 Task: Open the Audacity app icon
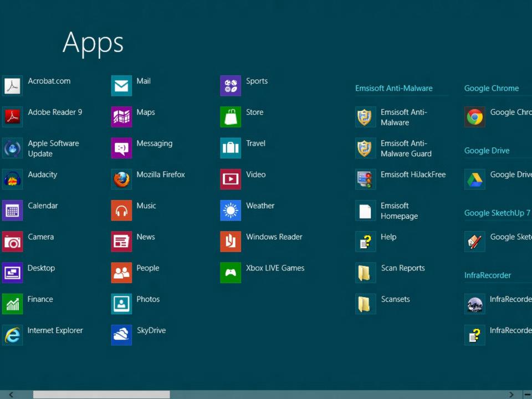[x=12, y=180]
